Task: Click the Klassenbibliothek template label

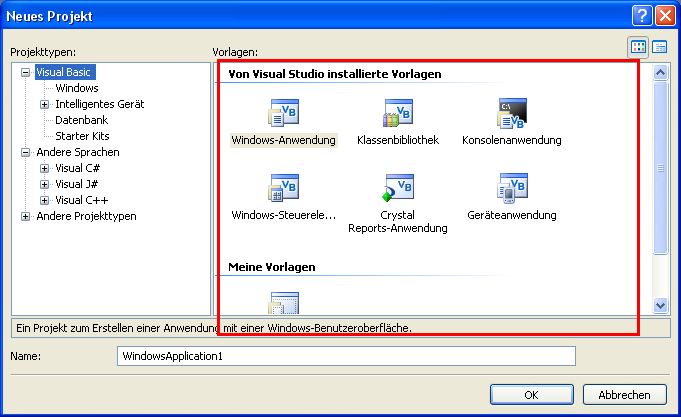Action: [398, 140]
